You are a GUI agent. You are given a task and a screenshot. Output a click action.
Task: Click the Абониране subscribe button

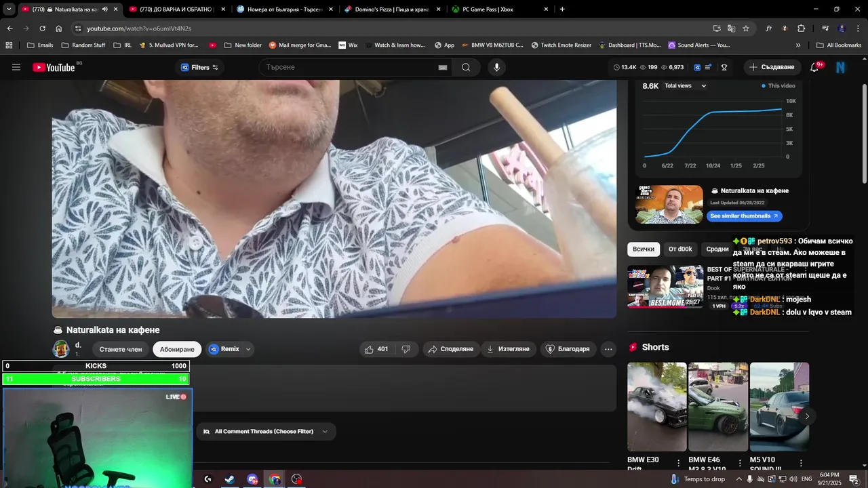(x=177, y=349)
